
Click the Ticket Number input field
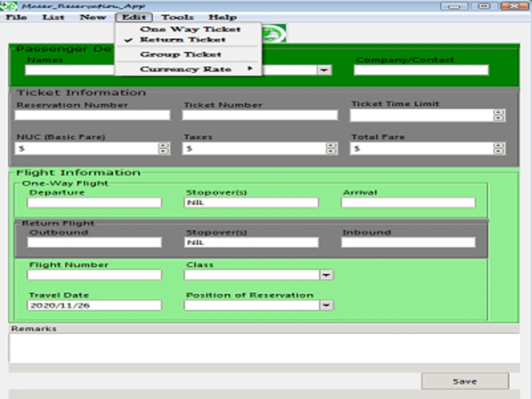(260, 114)
